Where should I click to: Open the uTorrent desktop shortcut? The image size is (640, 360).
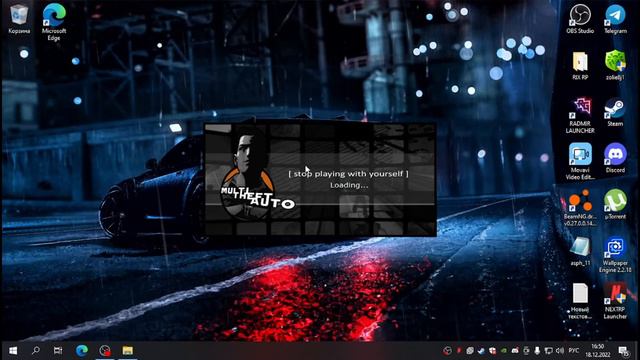(x=615, y=204)
